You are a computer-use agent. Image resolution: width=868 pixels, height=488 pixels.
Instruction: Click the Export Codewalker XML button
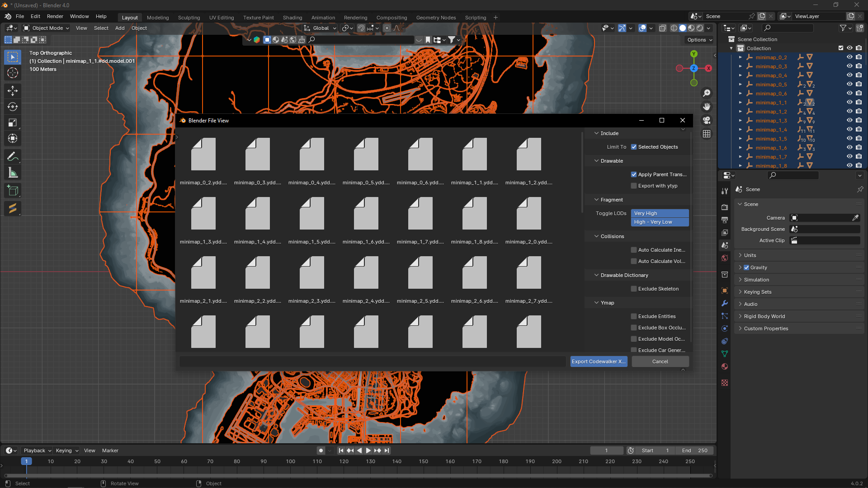point(599,361)
